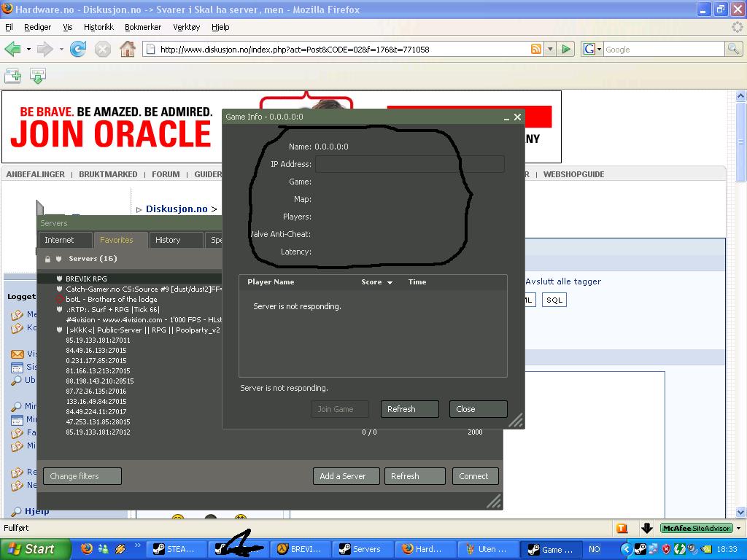
Task: Click into the Google search field
Action: tap(664, 49)
